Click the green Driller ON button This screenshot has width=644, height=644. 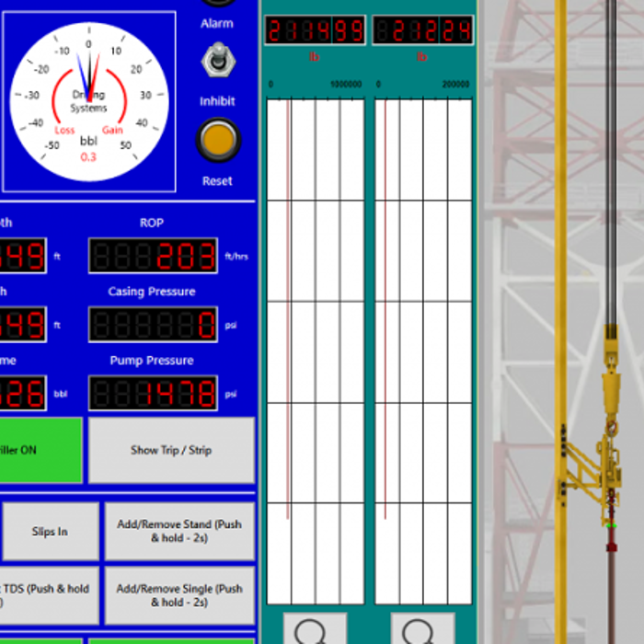pos(40,450)
